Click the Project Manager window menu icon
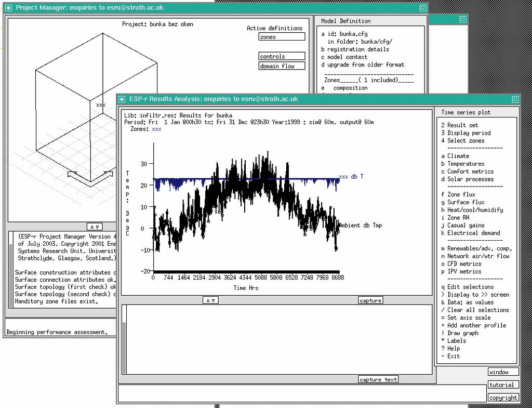532x408 pixels. (9, 7)
